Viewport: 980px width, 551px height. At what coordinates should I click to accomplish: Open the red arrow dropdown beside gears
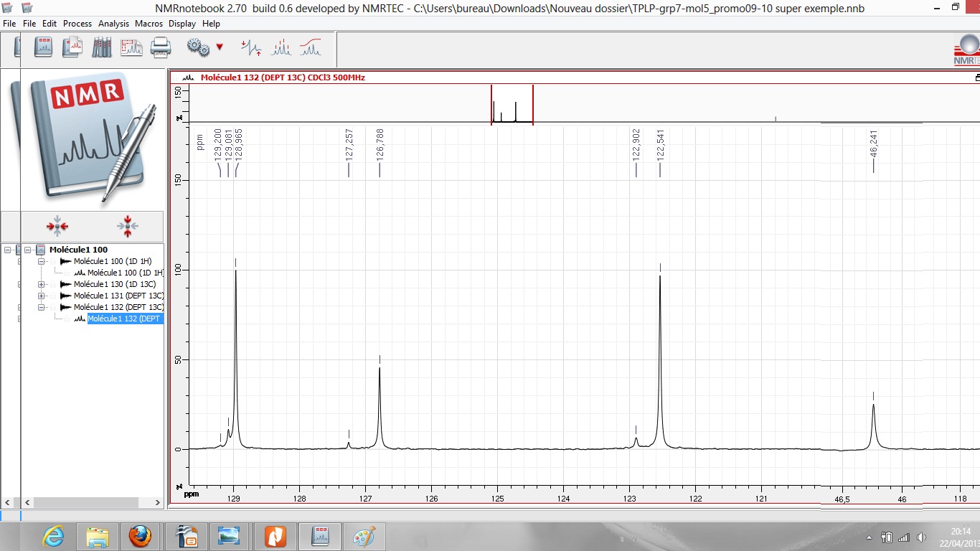click(220, 47)
